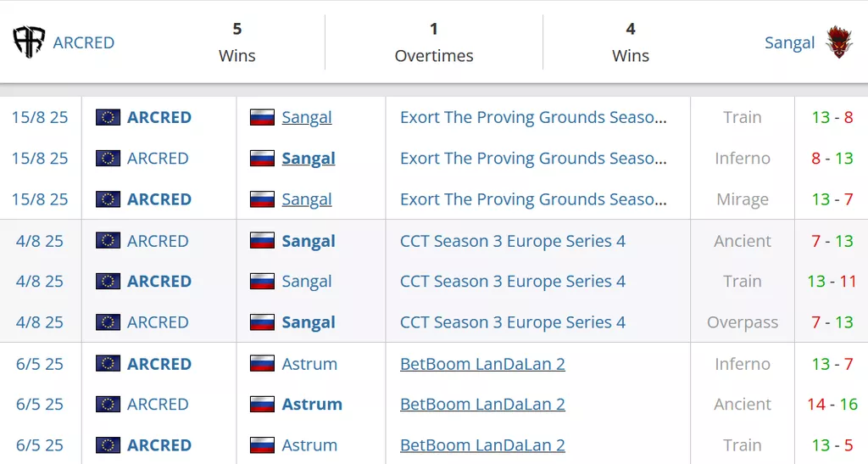Screen dimensions: 868x464
Task: Open CCT Season 3 event on Overpass row
Action: coord(512,322)
